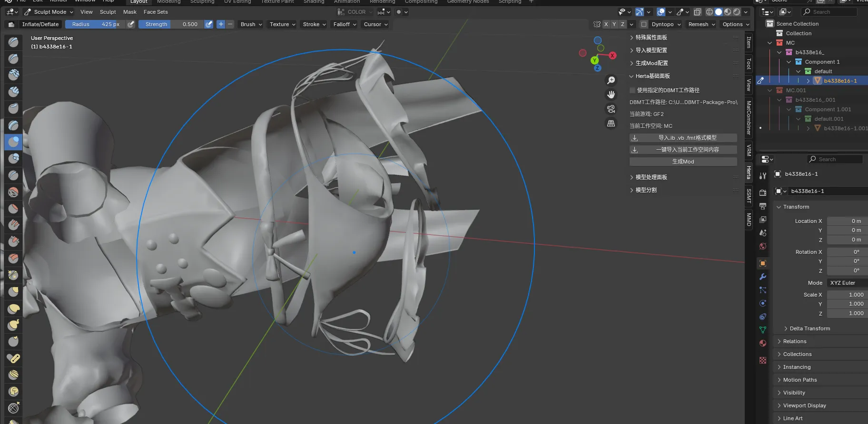Toggle Z axis symmetry
Viewport: 868px width, 424px height.
pos(622,24)
